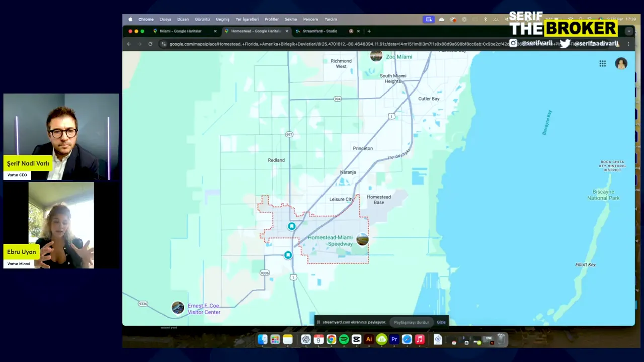Go back to the previous page in Chrome
Screen dimensions: 644x362
coord(129,44)
